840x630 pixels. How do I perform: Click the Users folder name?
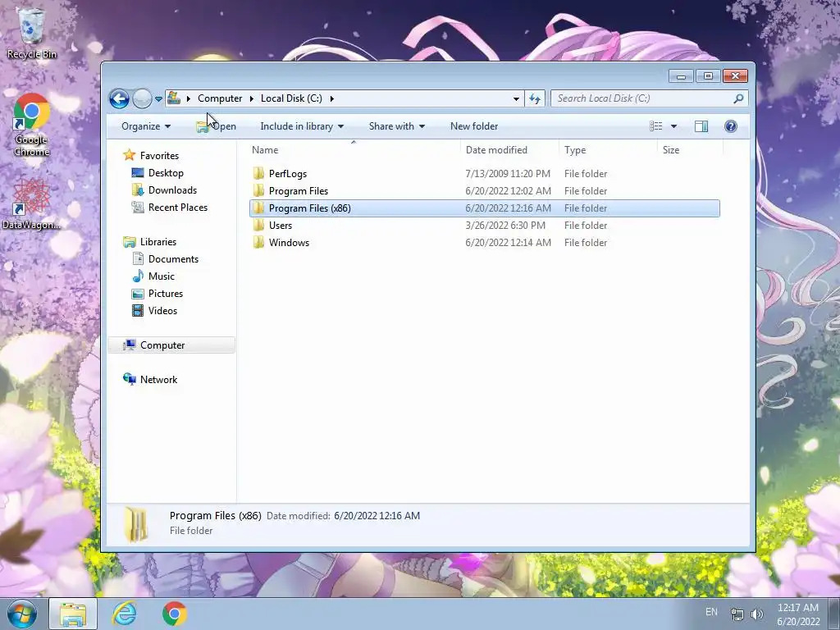coord(281,226)
